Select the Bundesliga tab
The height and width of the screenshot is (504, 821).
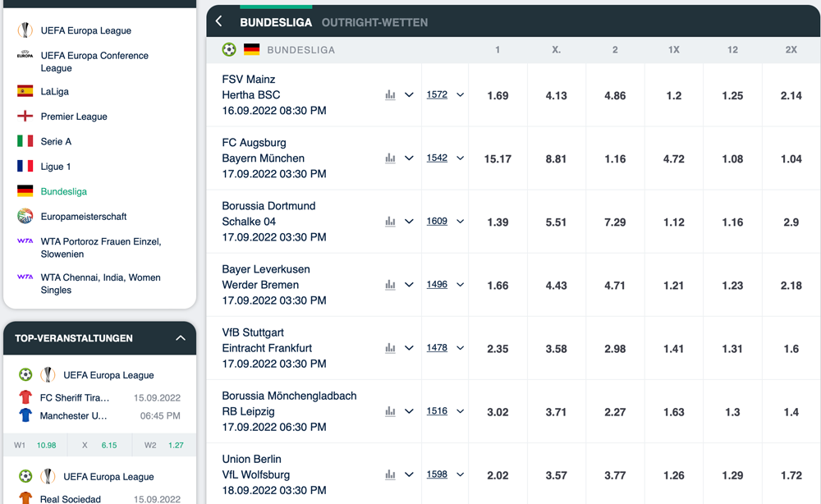[x=276, y=22]
